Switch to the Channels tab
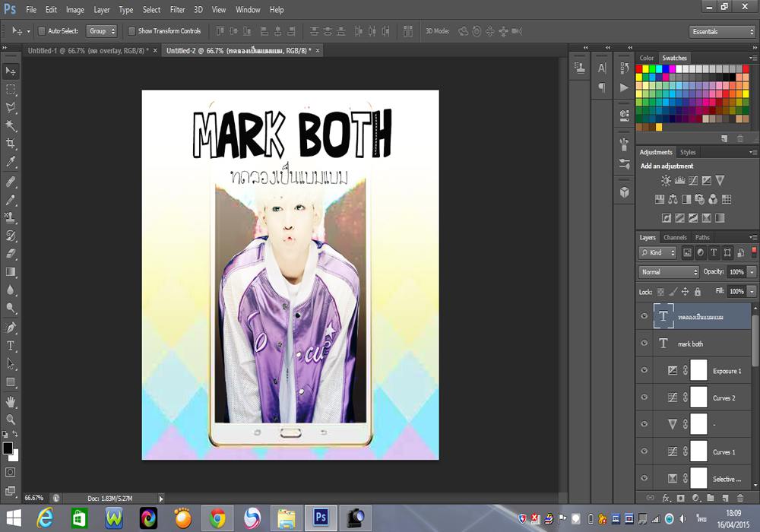The image size is (760, 532). pos(675,237)
